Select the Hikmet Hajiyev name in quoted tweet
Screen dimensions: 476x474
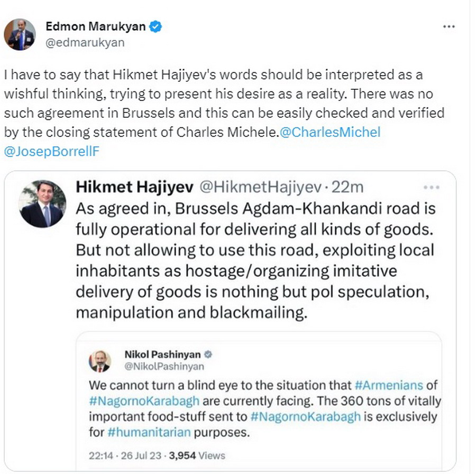(x=134, y=187)
